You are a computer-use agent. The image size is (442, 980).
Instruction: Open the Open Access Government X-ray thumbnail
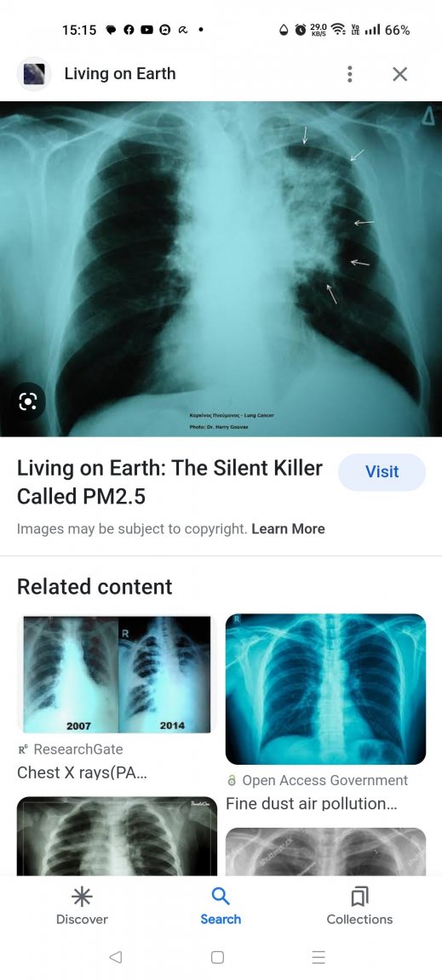[325, 689]
